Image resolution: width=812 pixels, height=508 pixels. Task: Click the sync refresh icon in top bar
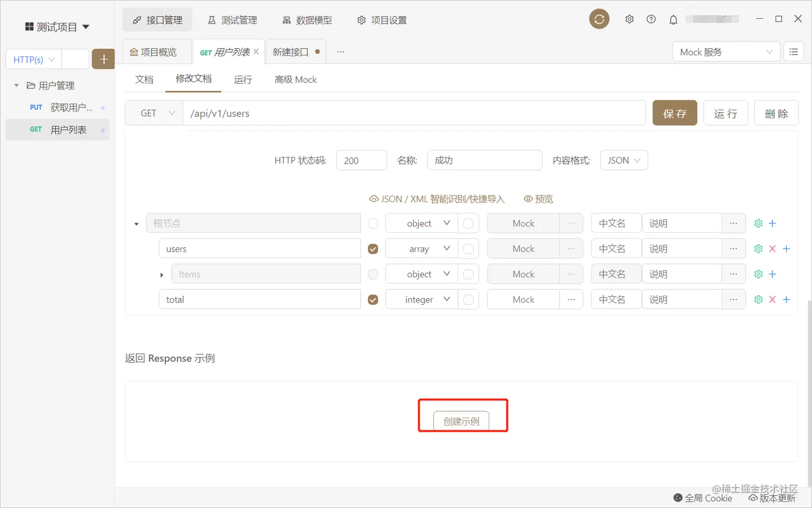(599, 19)
